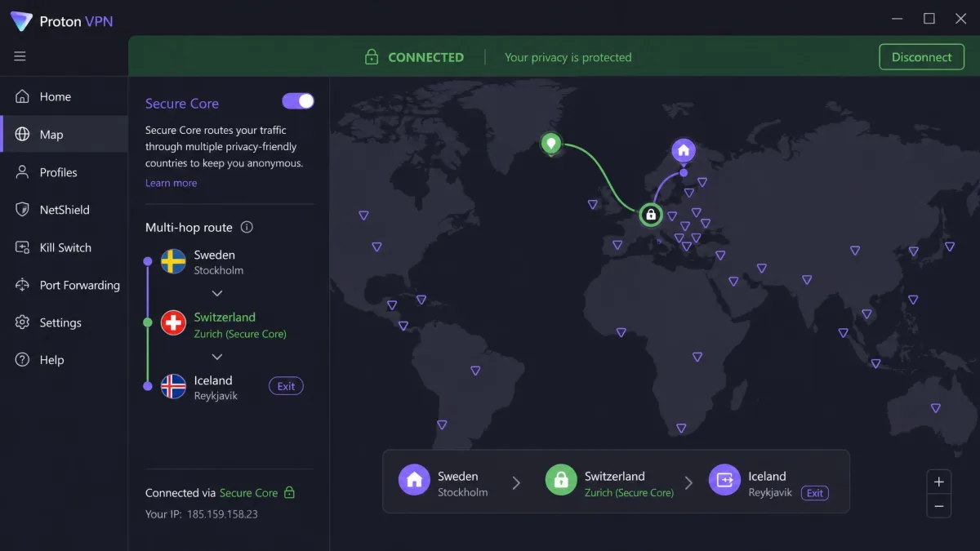The height and width of the screenshot is (551, 980).
Task: Expand the chevron below Sweden Stockholm
Action: (217, 293)
